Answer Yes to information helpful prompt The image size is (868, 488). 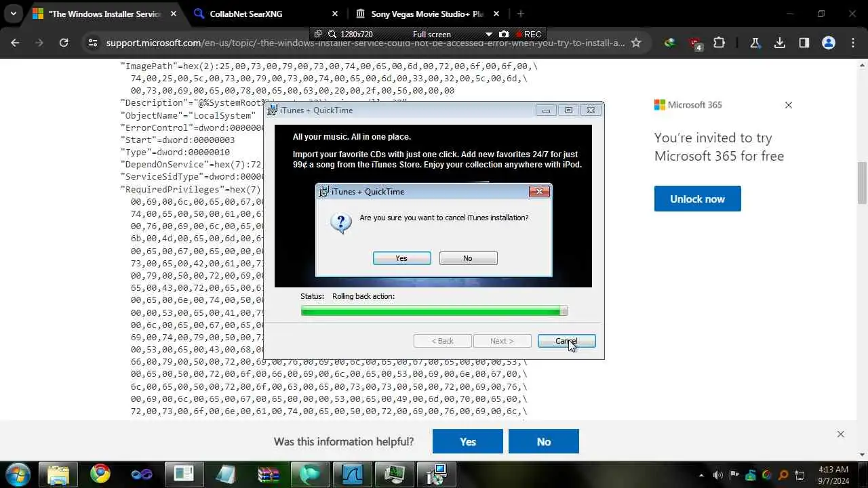click(x=468, y=441)
